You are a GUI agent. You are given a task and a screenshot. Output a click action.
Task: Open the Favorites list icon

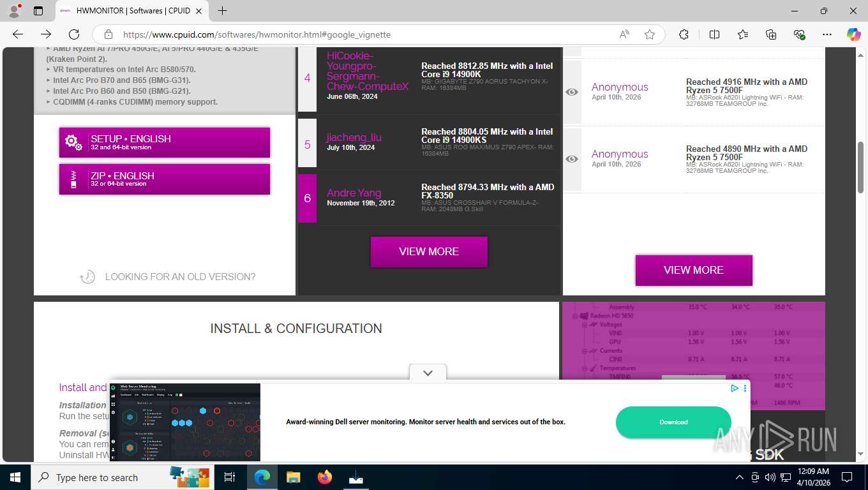[743, 34]
